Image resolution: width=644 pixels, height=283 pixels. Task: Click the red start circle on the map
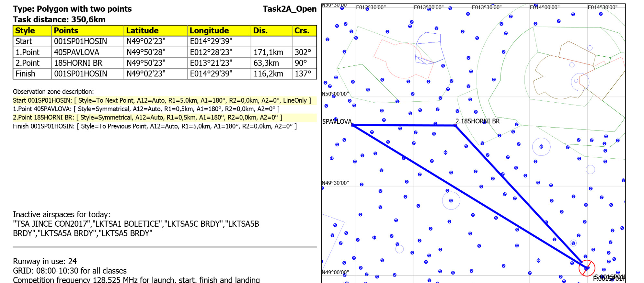[586, 268]
